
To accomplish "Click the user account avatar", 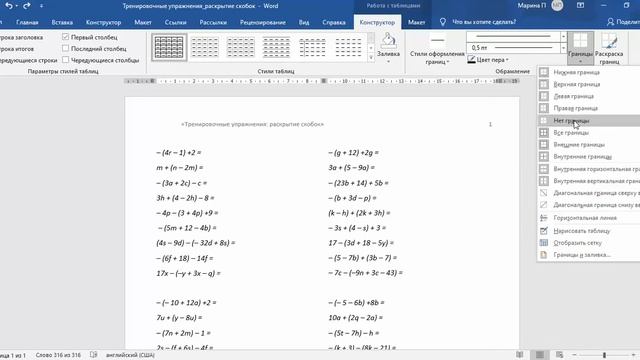I will click(x=557, y=6).
